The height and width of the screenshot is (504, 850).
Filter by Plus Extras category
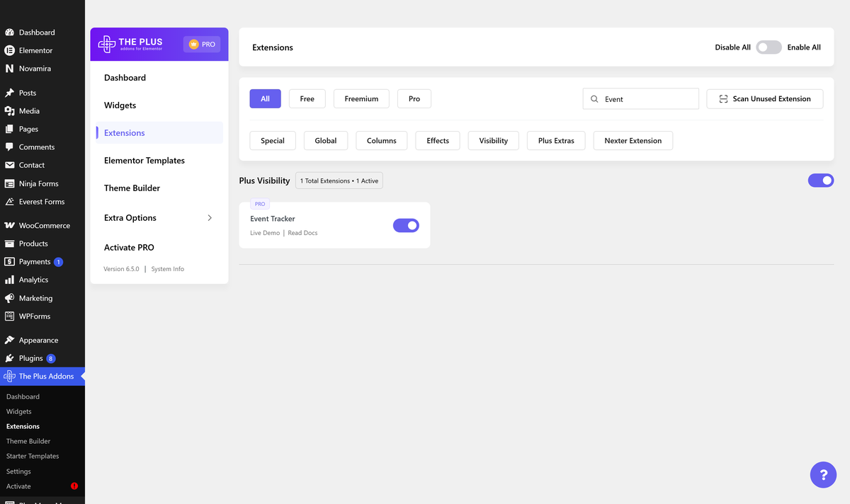(556, 141)
